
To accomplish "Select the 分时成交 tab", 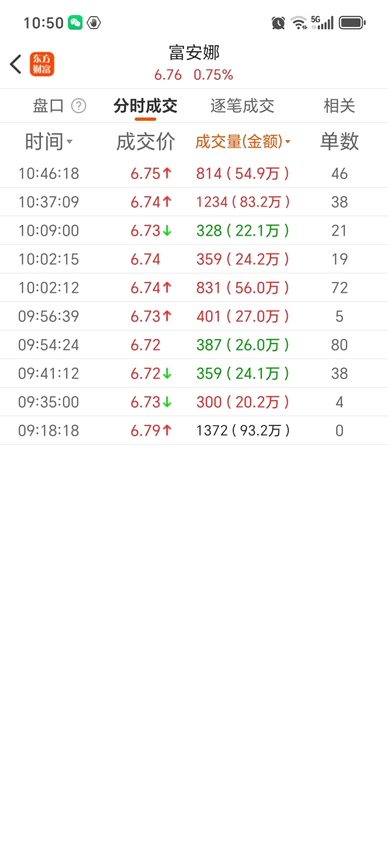I will [145, 106].
